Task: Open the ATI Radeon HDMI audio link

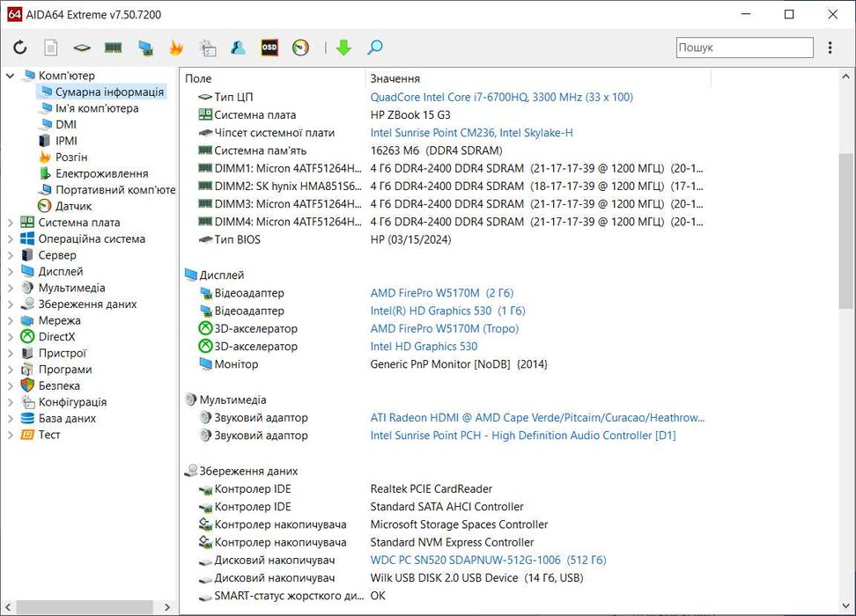Action: (x=537, y=418)
